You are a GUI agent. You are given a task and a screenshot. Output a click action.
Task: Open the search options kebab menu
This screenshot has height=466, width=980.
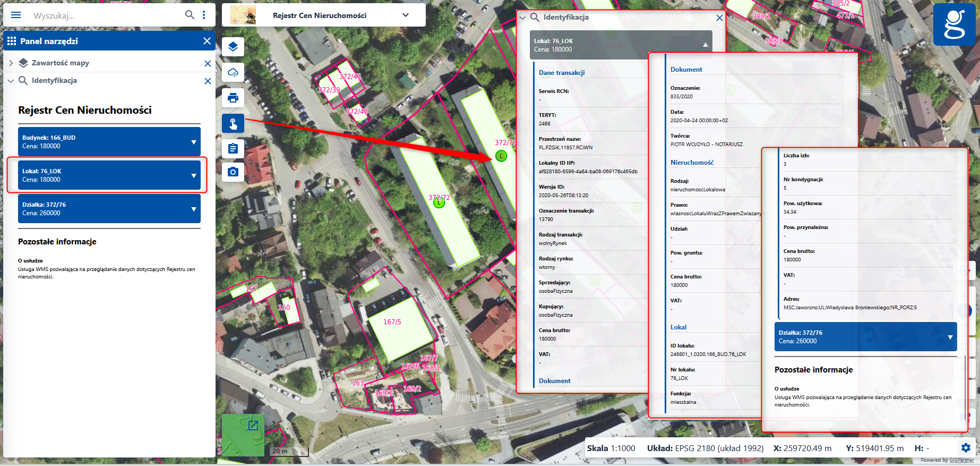(x=204, y=15)
